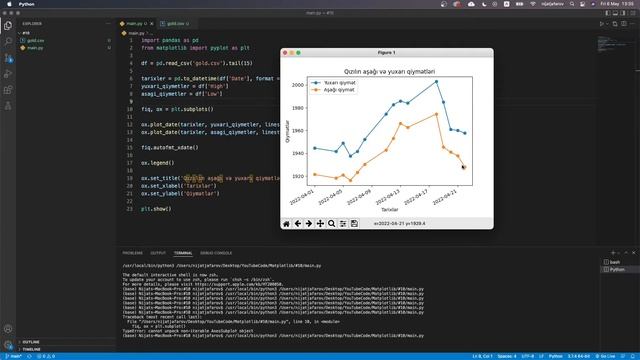This screenshot has width=640, height=360.
Task: Click Go Live in status bar
Action: [605, 356]
